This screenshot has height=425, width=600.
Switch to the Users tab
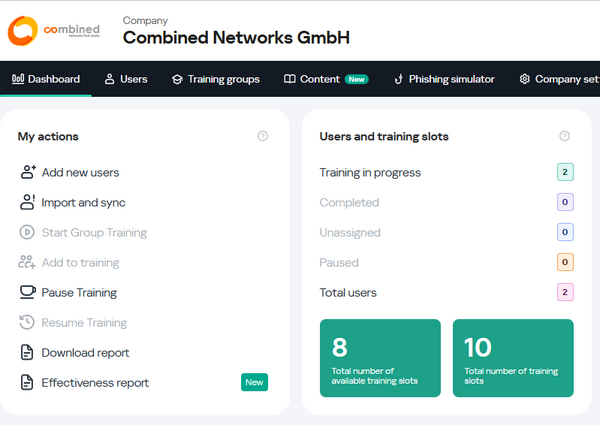click(126, 79)
